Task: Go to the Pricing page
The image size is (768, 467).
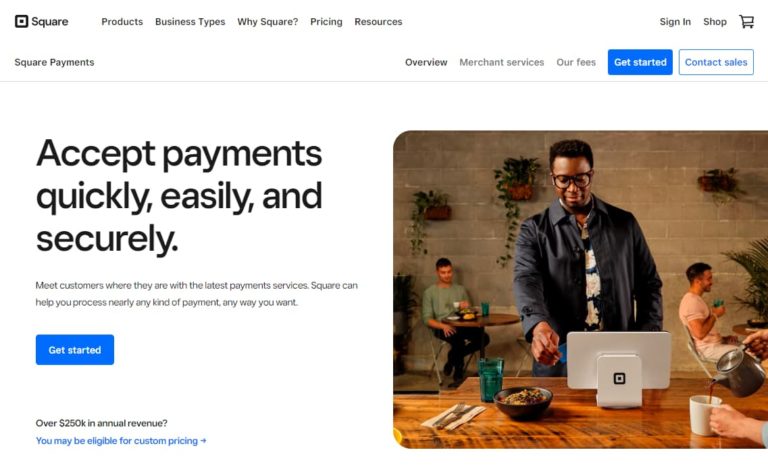Action: tap(326, 22)
